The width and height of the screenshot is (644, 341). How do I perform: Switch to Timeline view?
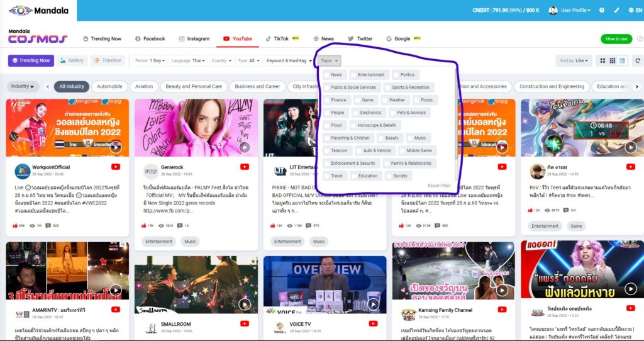click(107, 61)
